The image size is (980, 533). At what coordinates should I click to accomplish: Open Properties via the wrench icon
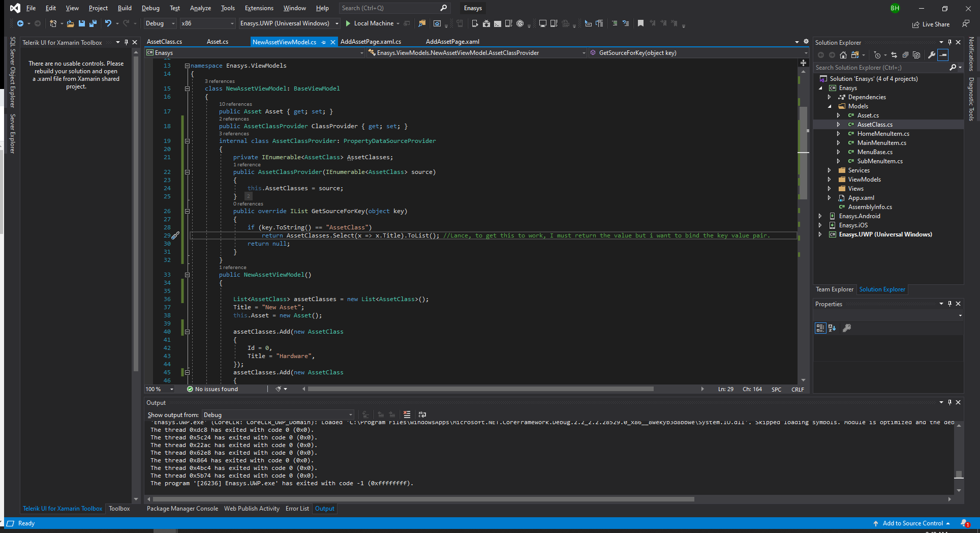[x=931, y=55]
